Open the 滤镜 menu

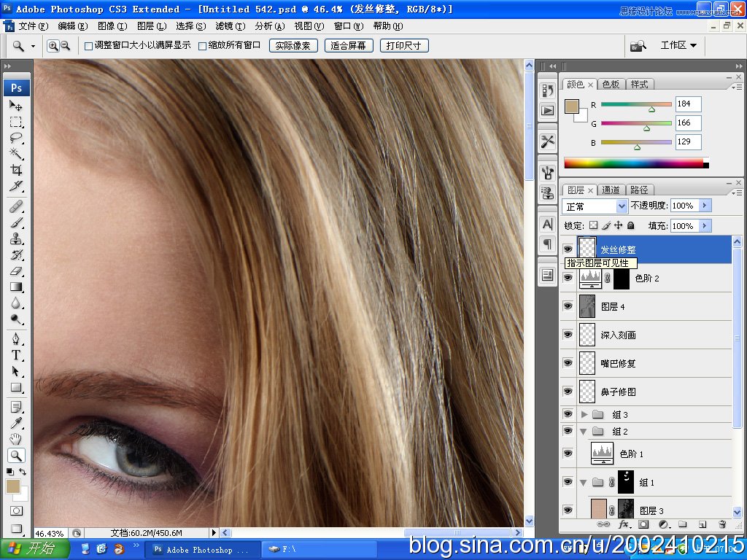pyautogui.click(x=231, y=26)
